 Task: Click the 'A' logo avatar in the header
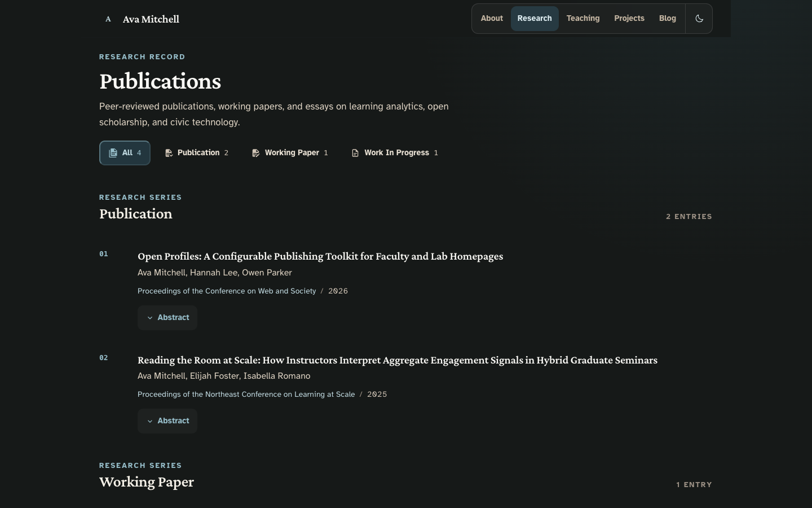pos(108,19)
